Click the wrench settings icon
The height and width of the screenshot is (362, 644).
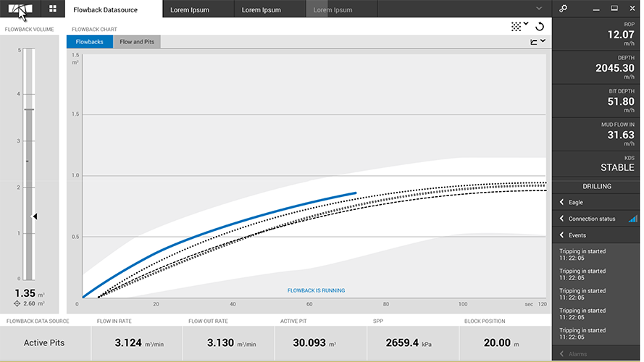pos(564,9)
